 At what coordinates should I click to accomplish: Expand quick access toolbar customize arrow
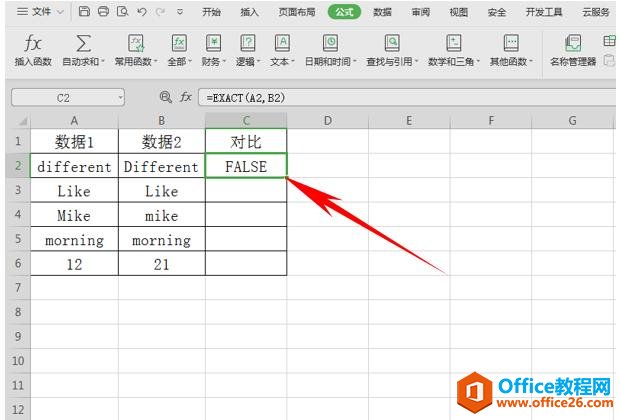[180, 12]
